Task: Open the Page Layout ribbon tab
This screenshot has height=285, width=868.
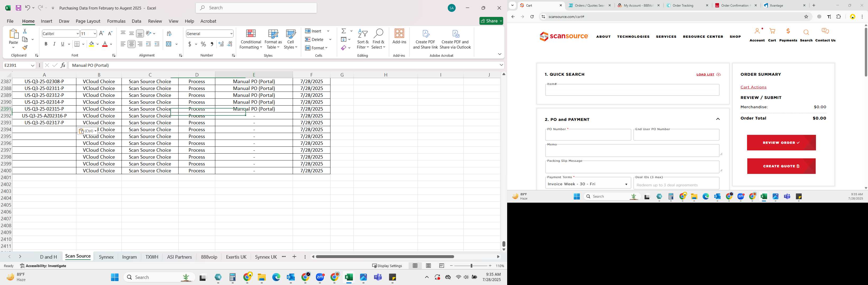Action: click(x=88, y=21)
